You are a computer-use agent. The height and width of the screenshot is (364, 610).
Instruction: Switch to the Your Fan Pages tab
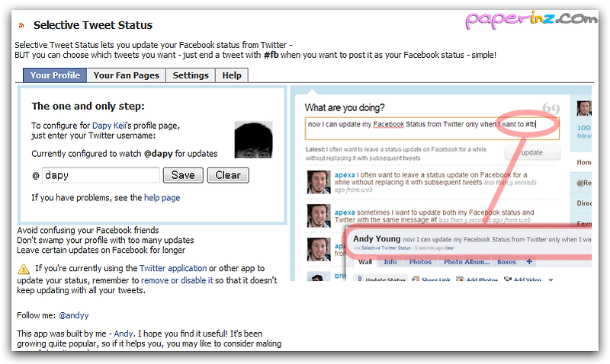point(127,75)
